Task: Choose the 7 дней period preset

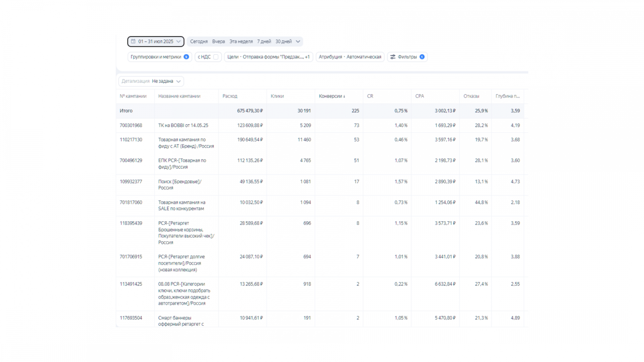Action: click(x=264, y=41)
